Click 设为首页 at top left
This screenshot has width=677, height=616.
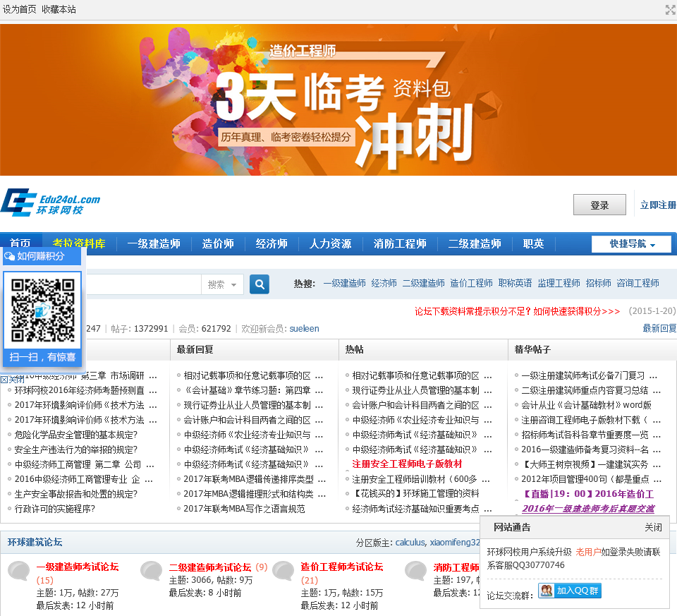[x=20, y=9]
